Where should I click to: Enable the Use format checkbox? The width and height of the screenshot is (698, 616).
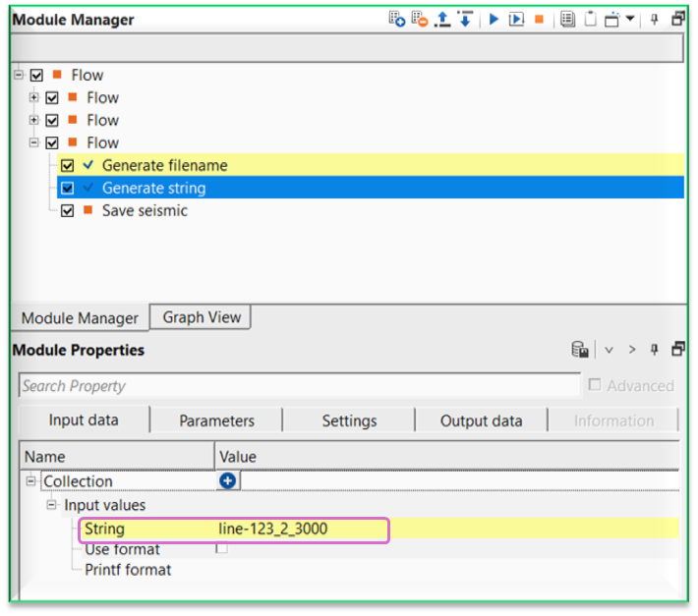coord(221,548)
